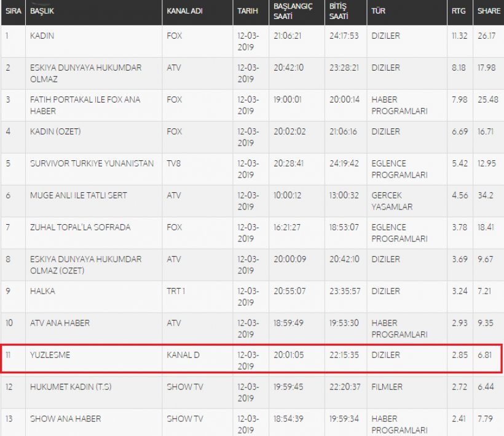Click rank number '10' in SIRA column
Image resolution: width=504 pixels, height=436 pixels.
tap(9, 323)
